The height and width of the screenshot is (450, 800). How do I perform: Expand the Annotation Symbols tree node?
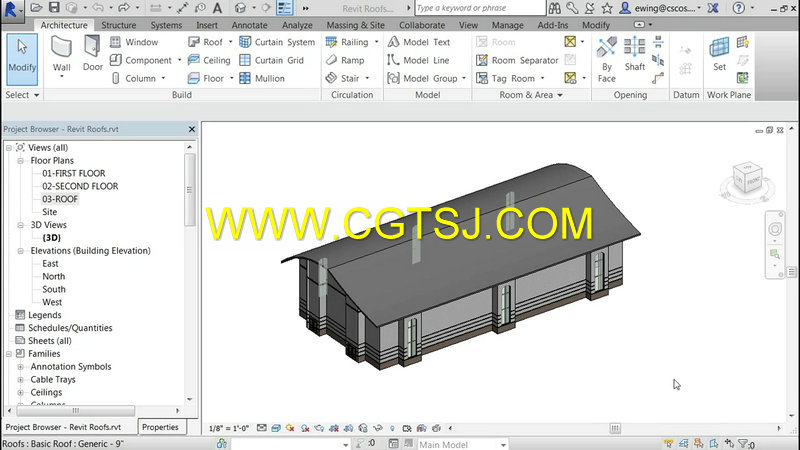pos(20,367)
